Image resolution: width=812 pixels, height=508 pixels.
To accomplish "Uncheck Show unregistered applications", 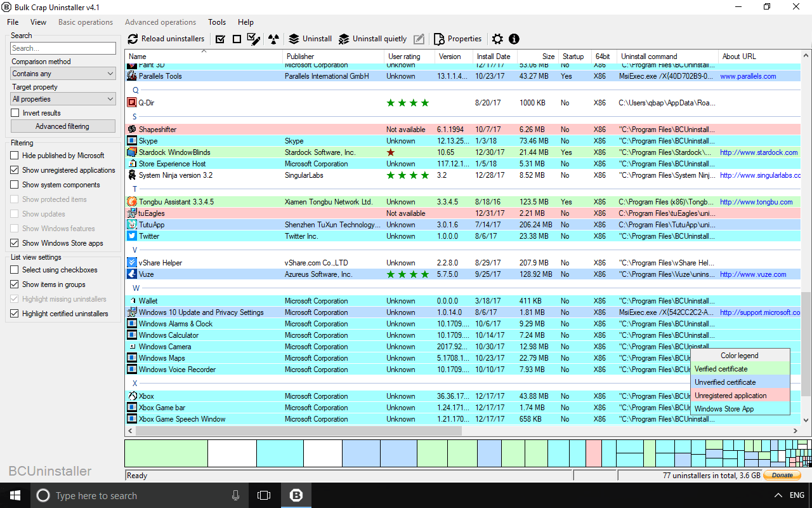I will point(15,170).
